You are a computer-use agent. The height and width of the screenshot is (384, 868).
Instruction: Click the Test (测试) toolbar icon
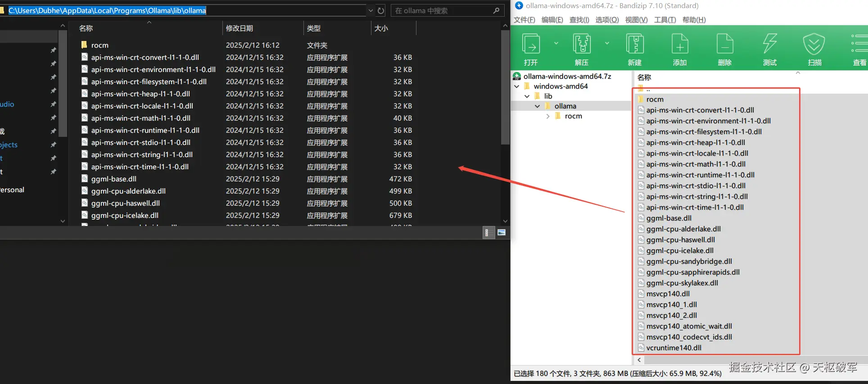coord(770,44)
